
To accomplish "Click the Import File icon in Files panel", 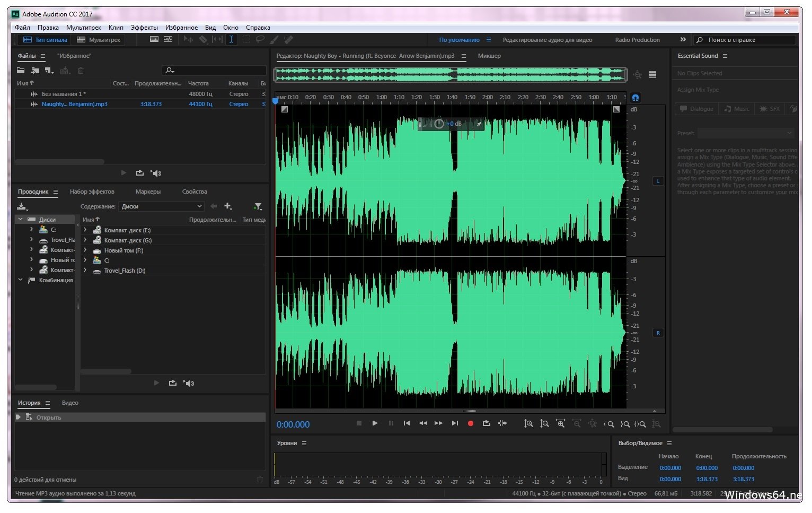I will click(x=35, y=71).
